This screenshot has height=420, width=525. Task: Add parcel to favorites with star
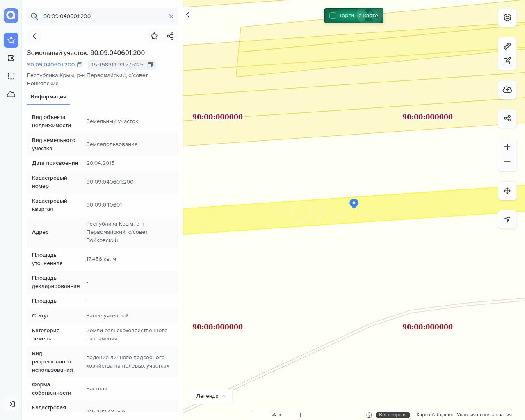(x=154, y=36)
